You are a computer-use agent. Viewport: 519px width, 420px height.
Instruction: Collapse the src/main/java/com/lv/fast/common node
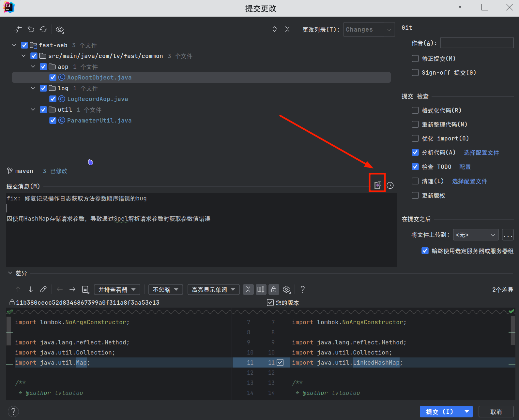click(23, 56)
